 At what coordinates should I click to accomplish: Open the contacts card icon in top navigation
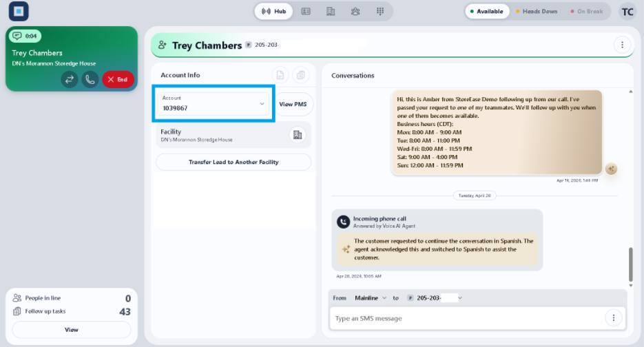(x=306, y=12)
